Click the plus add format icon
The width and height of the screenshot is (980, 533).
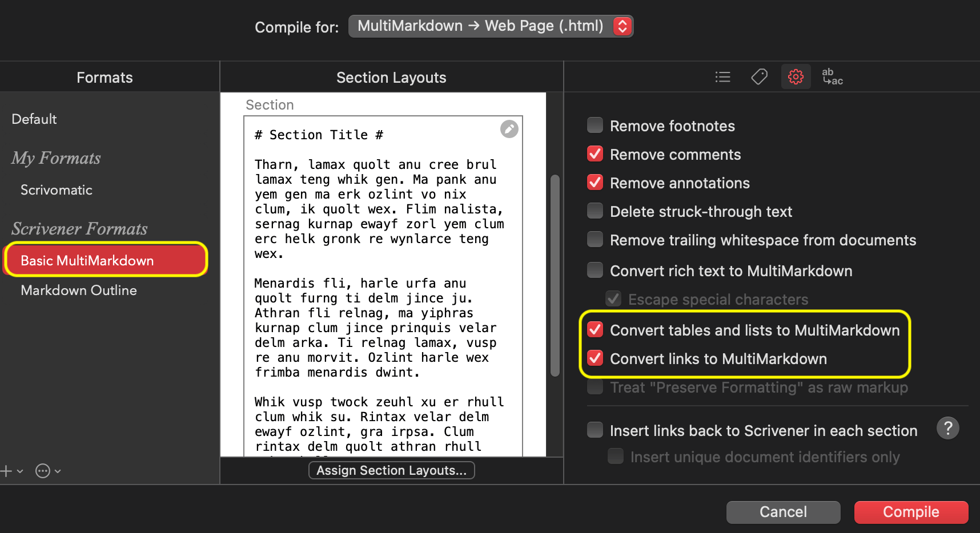pos(6,471)
